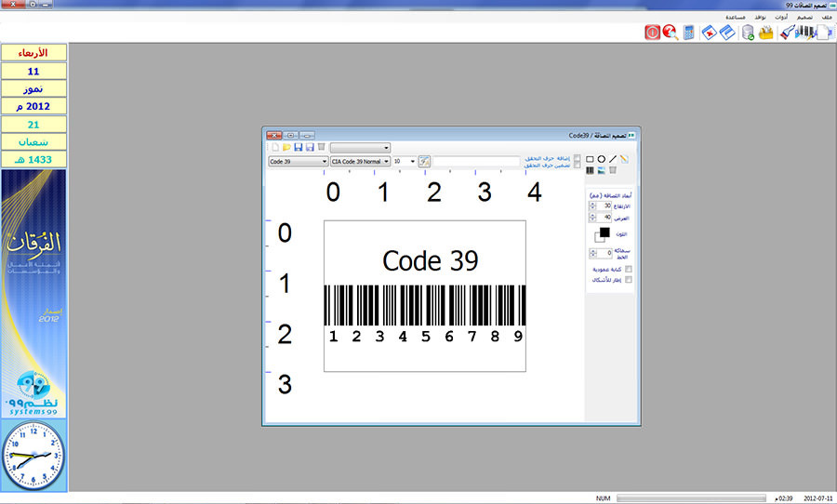837x504 pixels.
Task: Adjust the height (الارتفاع) spinner arrows
Action: click(x=592, y=206)
